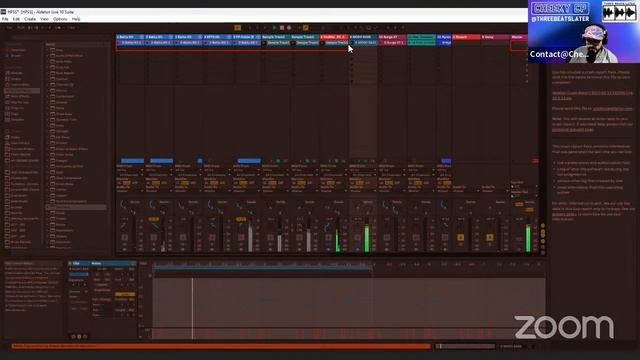Toggle the Monitor Auto button on the first track
Screen dimensions: 640x360
coord(127,183)
